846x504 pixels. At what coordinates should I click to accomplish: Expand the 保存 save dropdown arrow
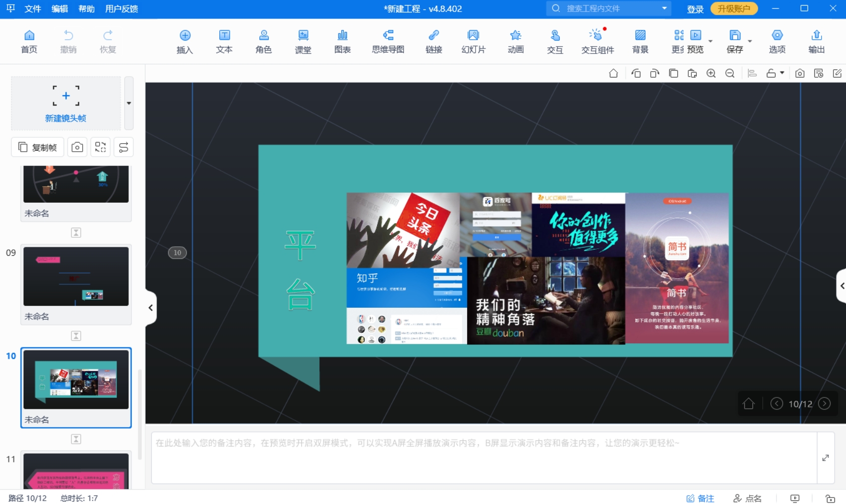pyautogui.click(x=750, y=42)
